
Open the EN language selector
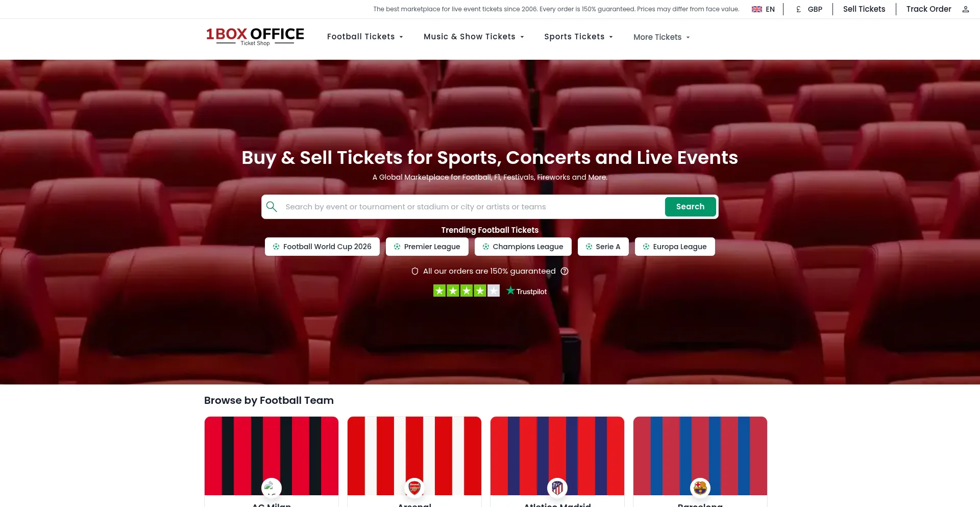(764, 9)
